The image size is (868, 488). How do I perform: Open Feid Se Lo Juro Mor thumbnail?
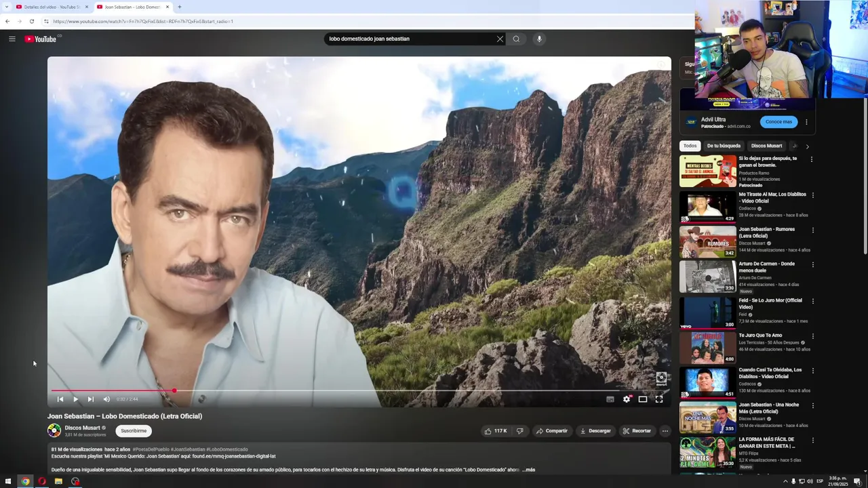[x=708, y=312]
